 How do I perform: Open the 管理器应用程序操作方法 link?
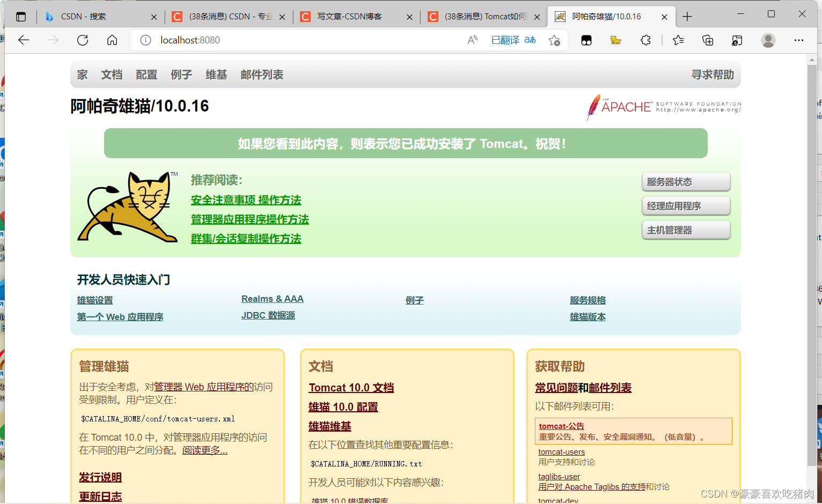tap(250, 219)
